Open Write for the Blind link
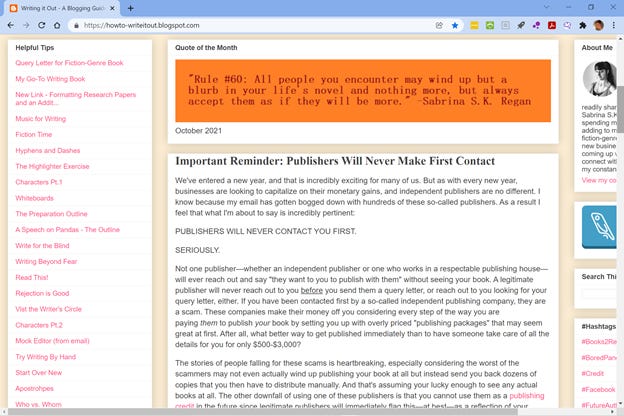 tap(42, 246)
